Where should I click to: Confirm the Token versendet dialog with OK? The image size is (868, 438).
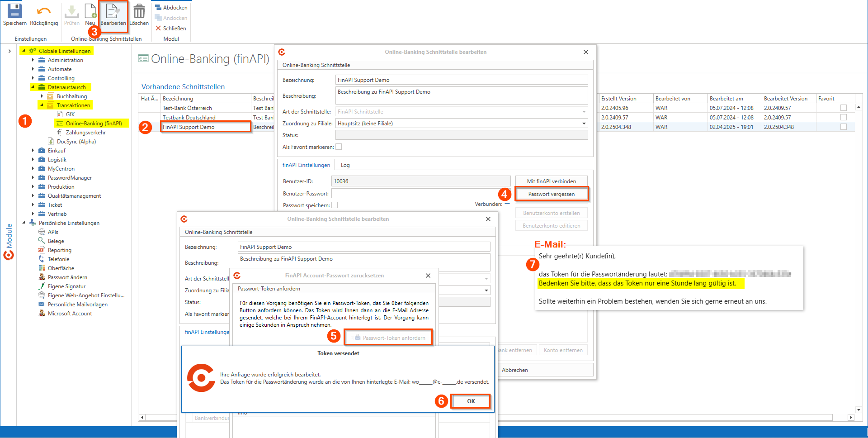[x=471, y=401]
